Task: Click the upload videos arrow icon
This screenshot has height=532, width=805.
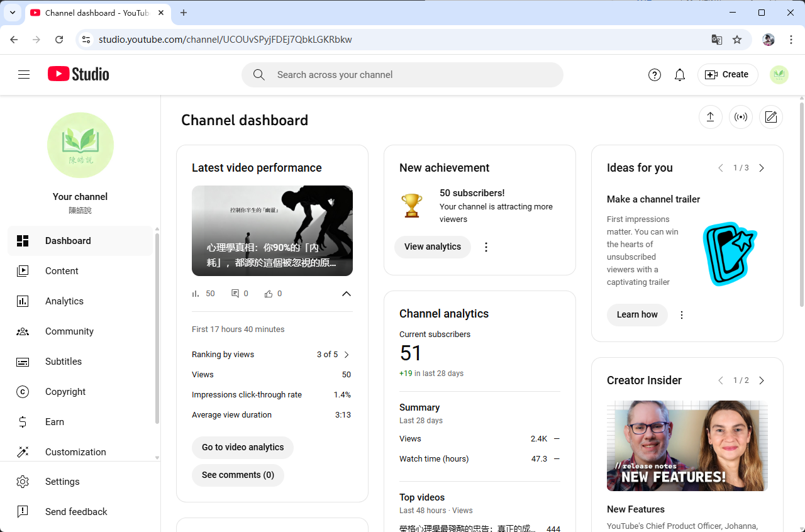Action: pos(710,117)
